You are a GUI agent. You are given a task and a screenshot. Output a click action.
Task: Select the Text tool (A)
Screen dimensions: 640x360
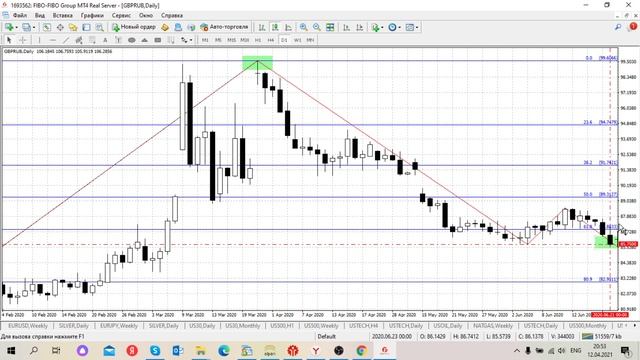105,40
